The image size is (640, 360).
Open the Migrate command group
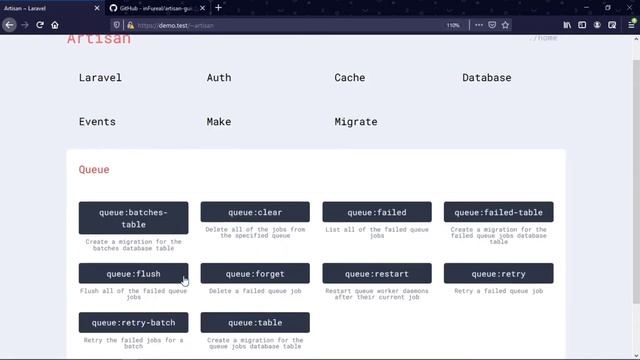point(356,122)
